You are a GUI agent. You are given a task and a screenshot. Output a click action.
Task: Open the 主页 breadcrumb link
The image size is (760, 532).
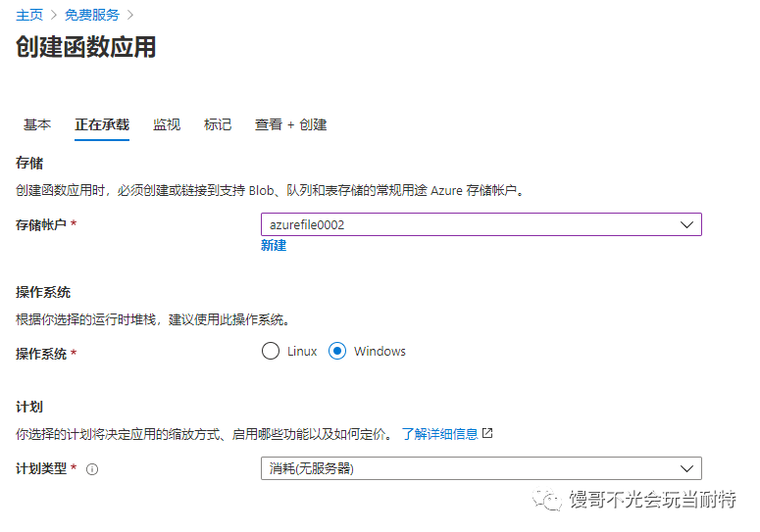click(x=29, y=15)
